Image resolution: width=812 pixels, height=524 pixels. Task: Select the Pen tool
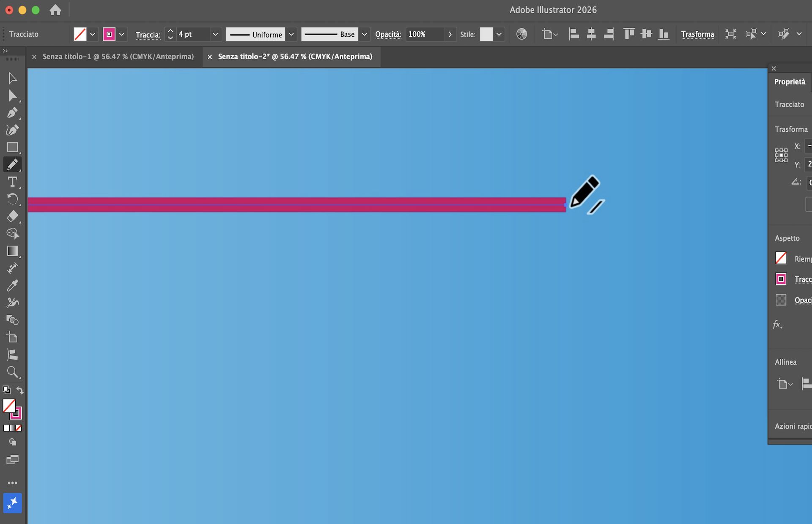pos(12,112)
